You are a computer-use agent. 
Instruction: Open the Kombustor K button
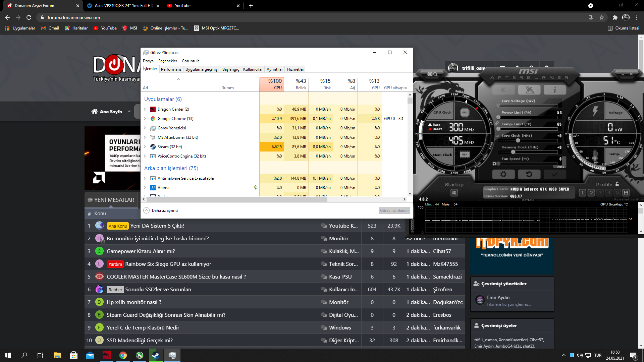tap(503, 90)
